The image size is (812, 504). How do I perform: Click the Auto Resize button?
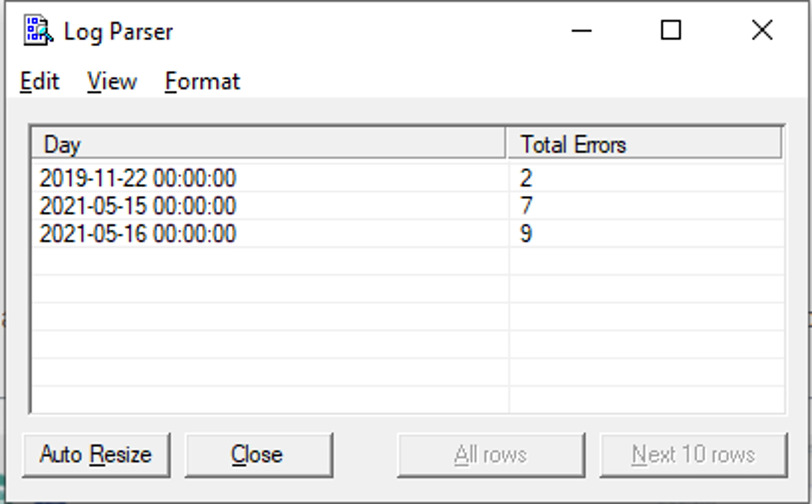tap(96, 455)
